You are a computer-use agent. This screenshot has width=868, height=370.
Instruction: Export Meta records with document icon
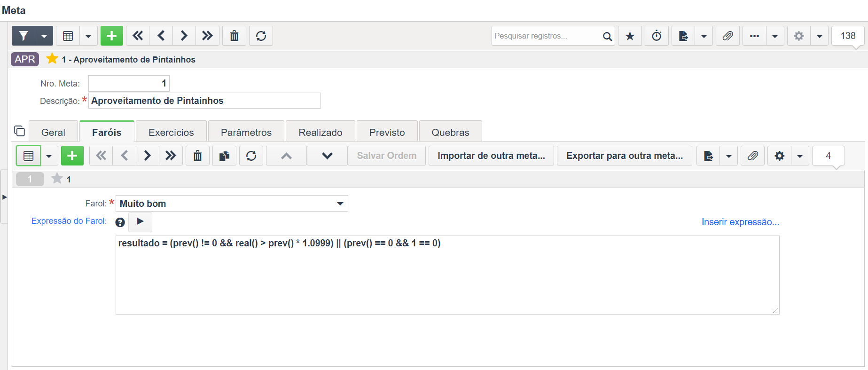pyautogui.click(x=683, y=36)
